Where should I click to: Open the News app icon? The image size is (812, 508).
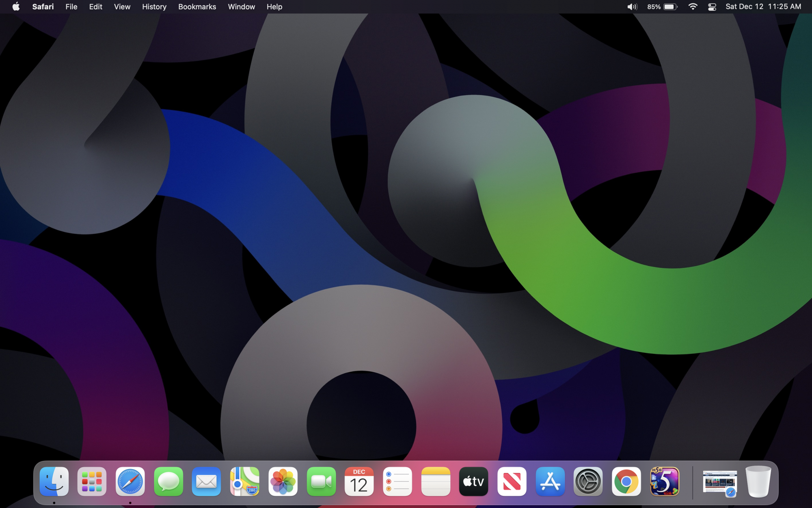pyautogui.click(x=512, y=482)
